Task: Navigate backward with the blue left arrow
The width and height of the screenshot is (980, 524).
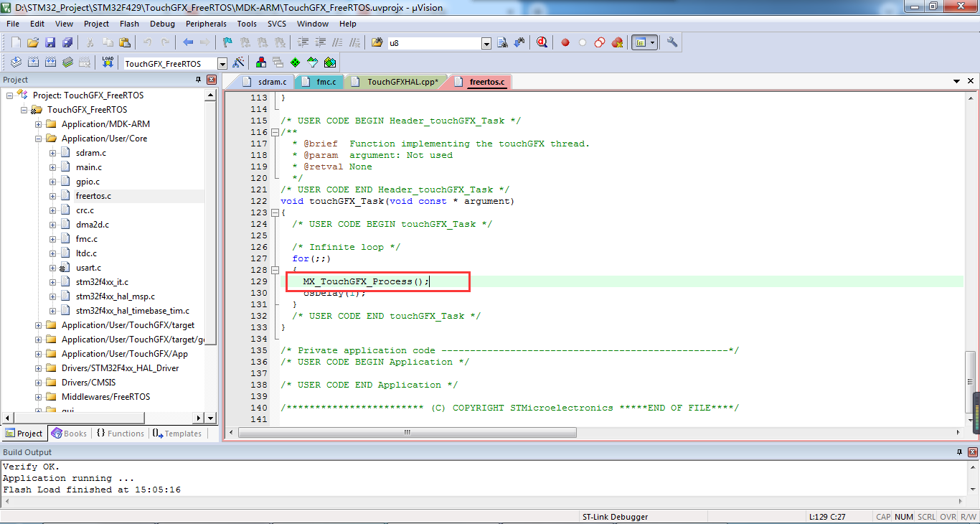Action: click(x=188, y=43)
